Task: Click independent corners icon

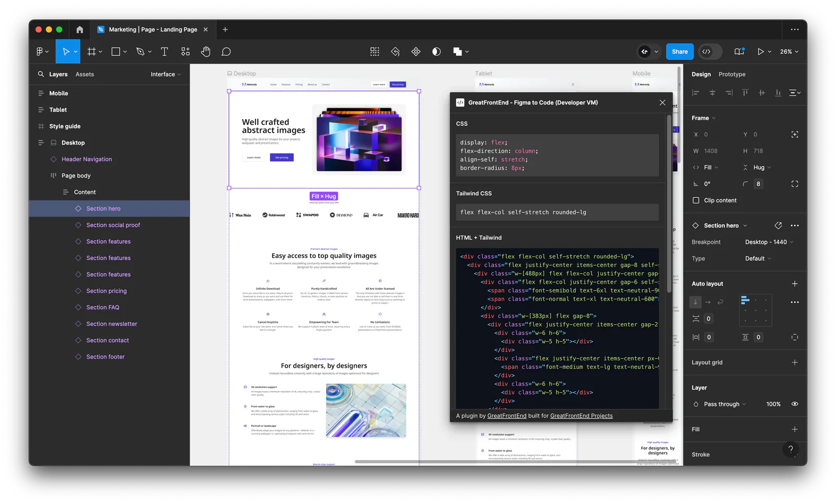Action: [x=795, y=184]
